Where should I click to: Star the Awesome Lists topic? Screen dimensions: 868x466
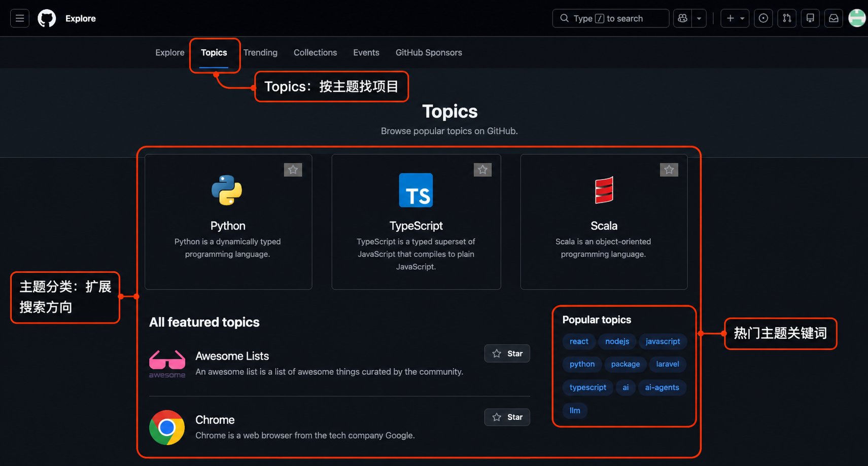(507, 353)
